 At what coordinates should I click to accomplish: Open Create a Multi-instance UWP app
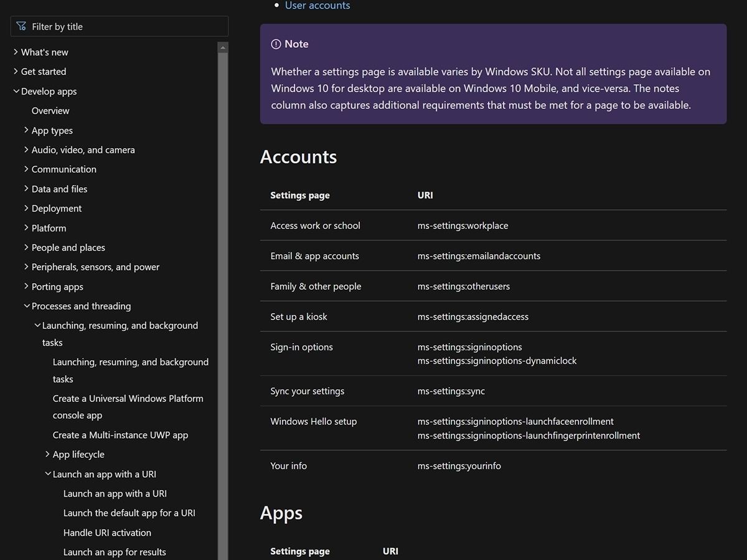(120, 435)
